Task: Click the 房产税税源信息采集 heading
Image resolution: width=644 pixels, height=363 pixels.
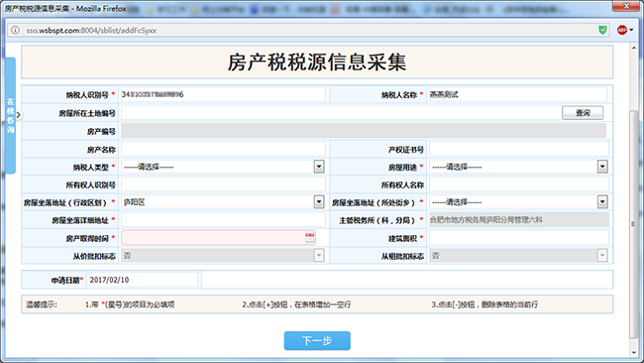Action: pos(317,62)
